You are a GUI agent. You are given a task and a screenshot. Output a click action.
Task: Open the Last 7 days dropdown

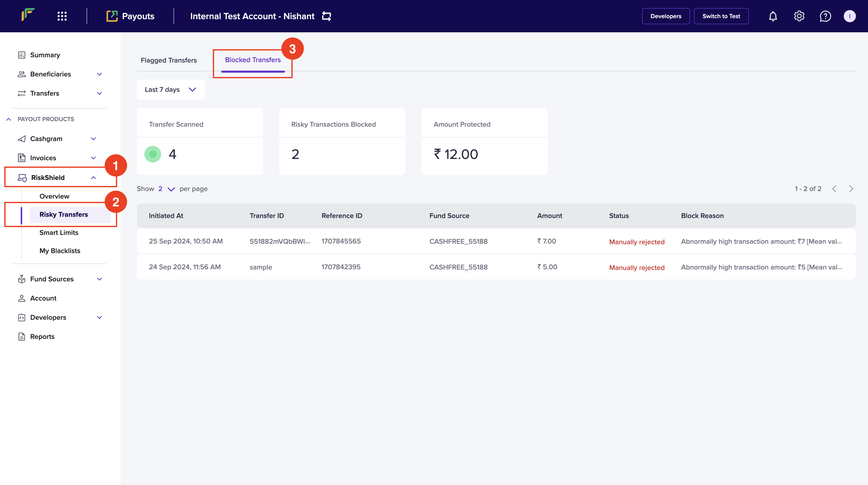(170, 90)
